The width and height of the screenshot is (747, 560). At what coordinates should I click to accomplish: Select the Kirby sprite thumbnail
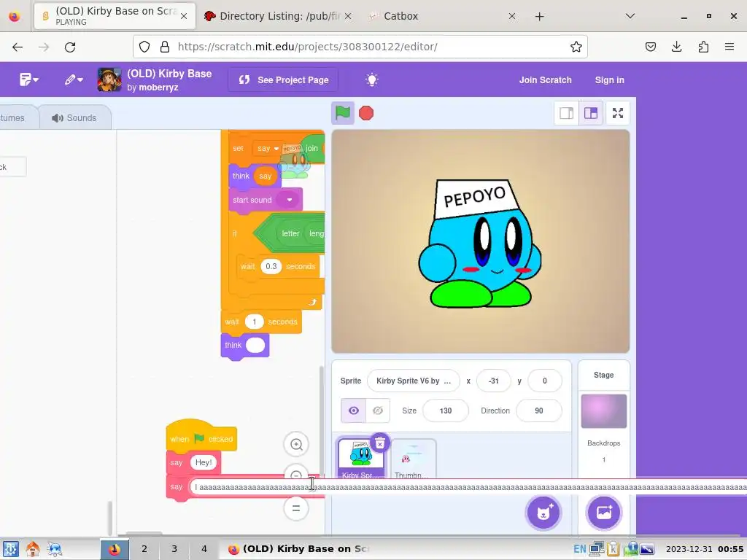tap(360, 459)
